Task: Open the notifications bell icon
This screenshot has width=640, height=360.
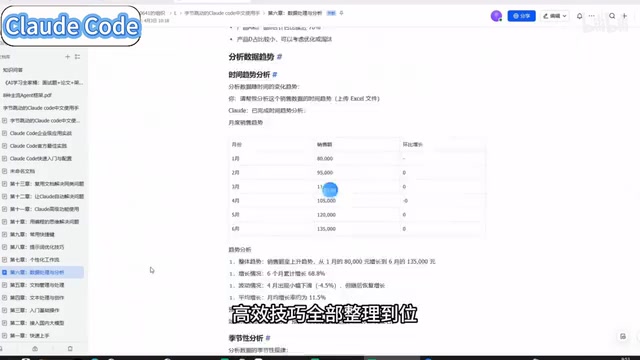Action: point(580,16)
